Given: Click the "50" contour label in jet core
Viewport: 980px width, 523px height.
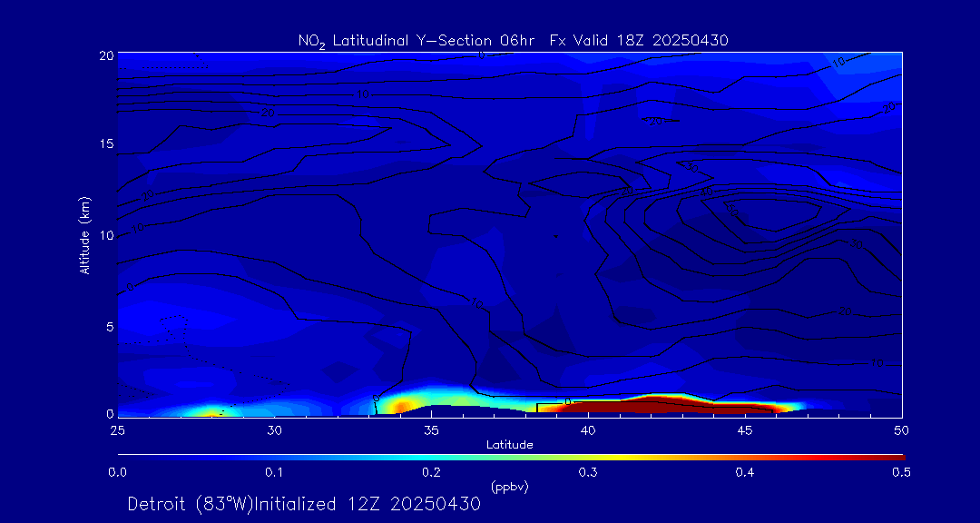Looking at the screenshot, I should (x=732, y=210).
